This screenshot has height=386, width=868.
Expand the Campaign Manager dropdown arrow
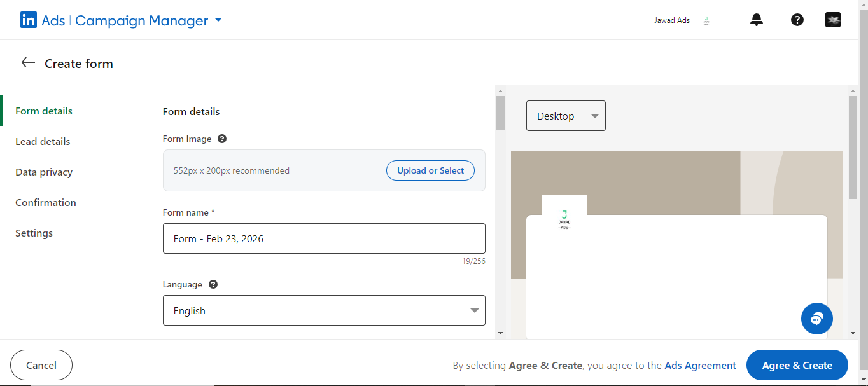[x=218, y=20]
